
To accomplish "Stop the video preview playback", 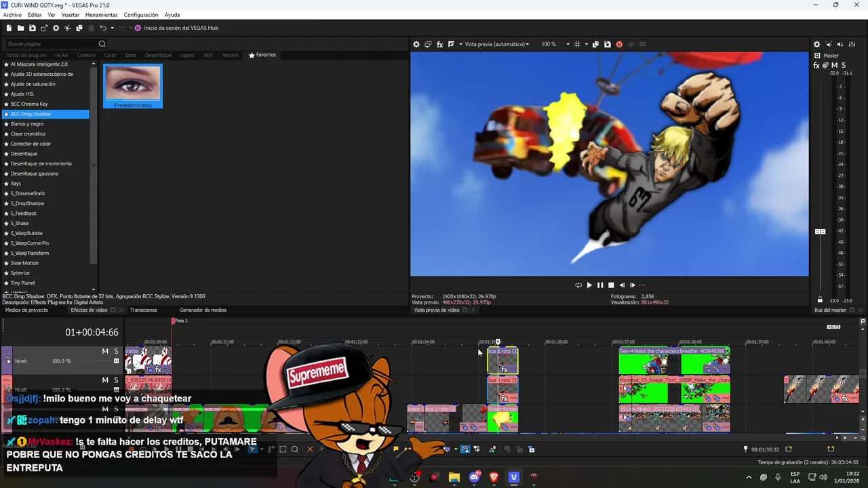I will pos(611,285).
